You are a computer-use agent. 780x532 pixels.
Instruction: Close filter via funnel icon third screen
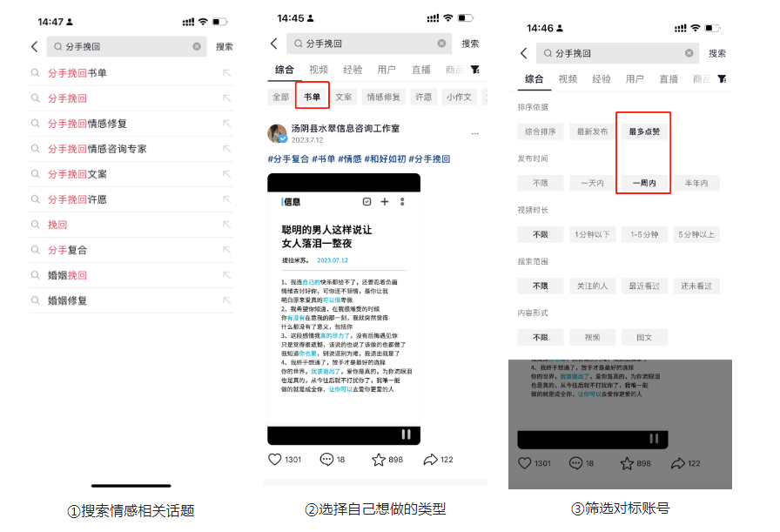pyautogui.click(x=722, y=78)
